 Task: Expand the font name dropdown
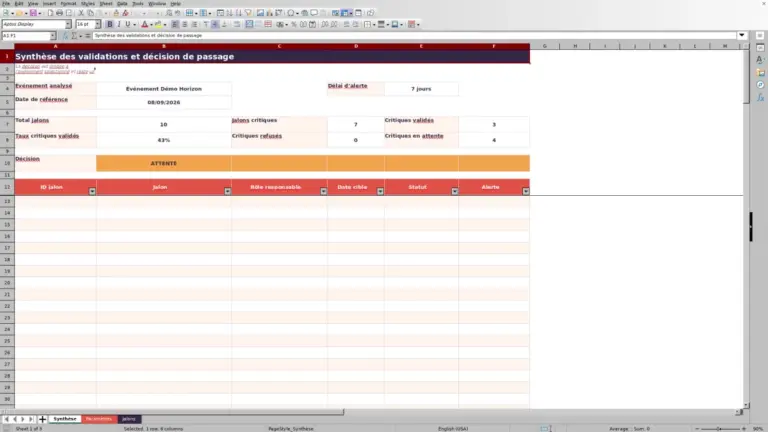68,24
